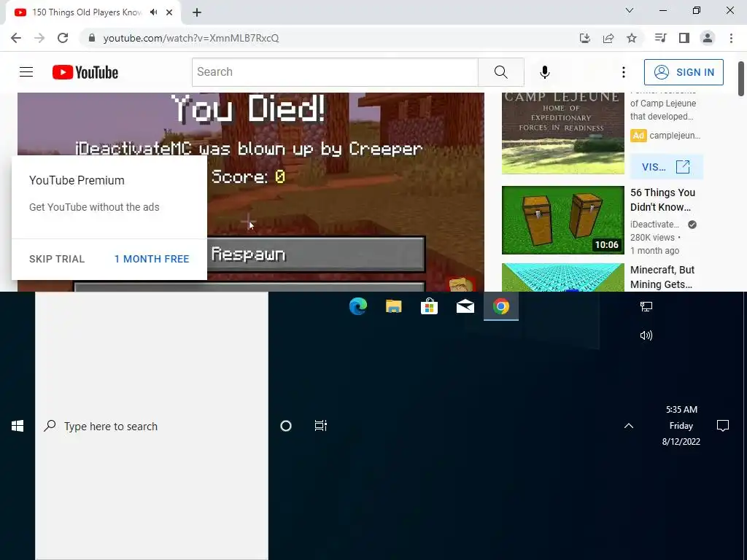
Task: Open the Action Center notifications icon
Action: 723,425
